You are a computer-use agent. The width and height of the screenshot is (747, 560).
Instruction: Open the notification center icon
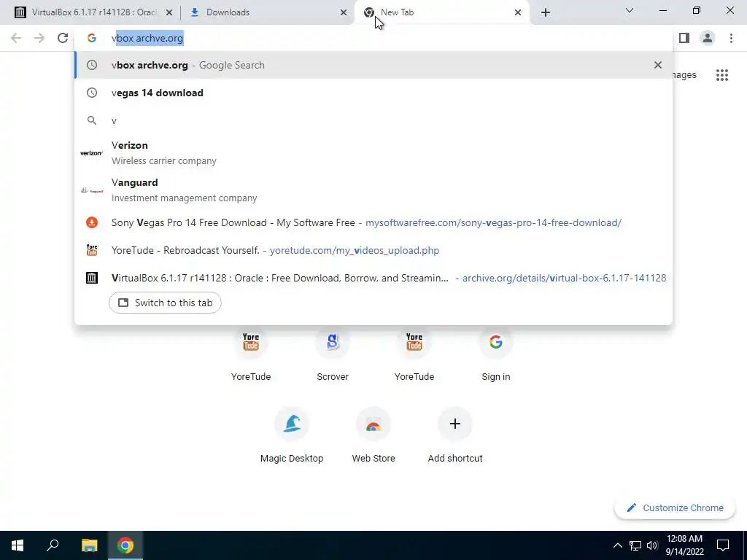coord(723,545)
